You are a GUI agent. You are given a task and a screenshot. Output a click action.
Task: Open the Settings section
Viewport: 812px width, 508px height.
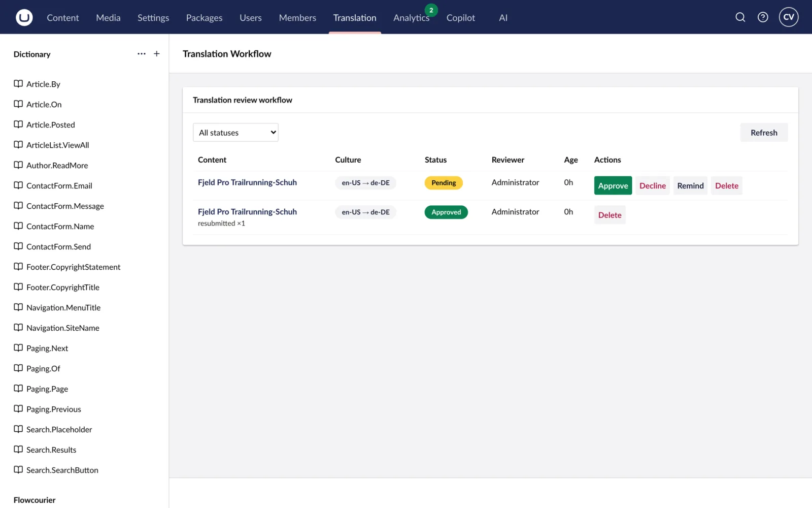point(153,18)
